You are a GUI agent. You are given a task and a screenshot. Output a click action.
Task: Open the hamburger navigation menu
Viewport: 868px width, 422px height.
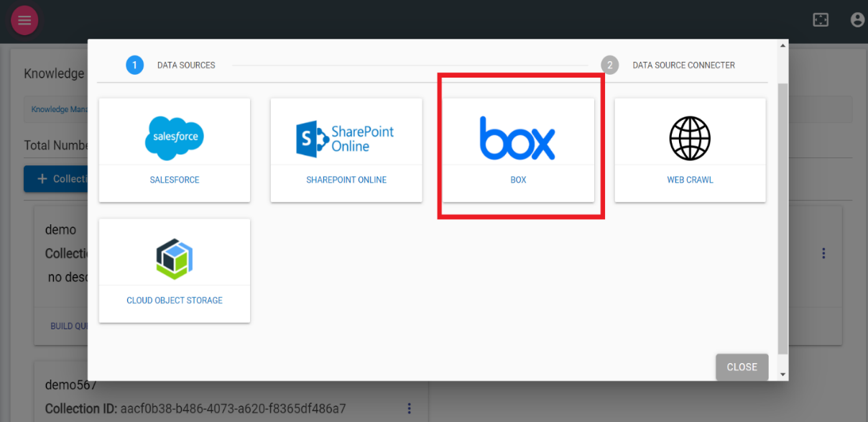click(x=24, y=20)
